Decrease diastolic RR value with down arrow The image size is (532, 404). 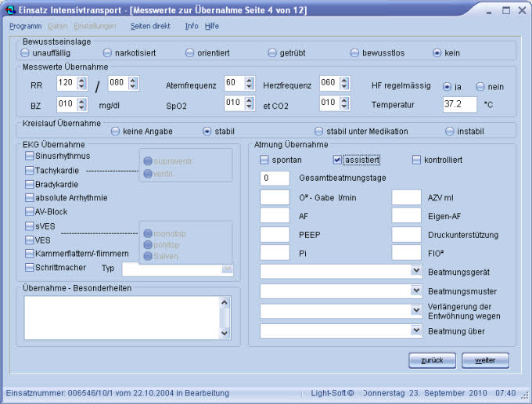[133, 86]
